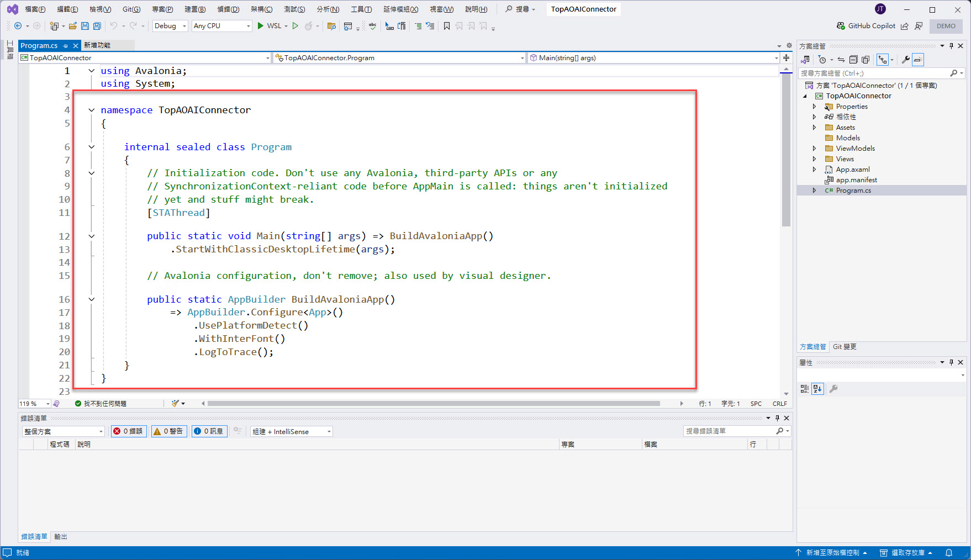
Task: Toggle Alphabetical sort in Properties panel
Action: [817, 389]
